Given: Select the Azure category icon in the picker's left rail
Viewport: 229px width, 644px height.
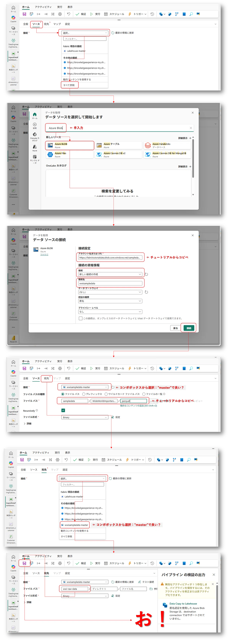Looking at the screenshot, I should [x=35, y=148].
